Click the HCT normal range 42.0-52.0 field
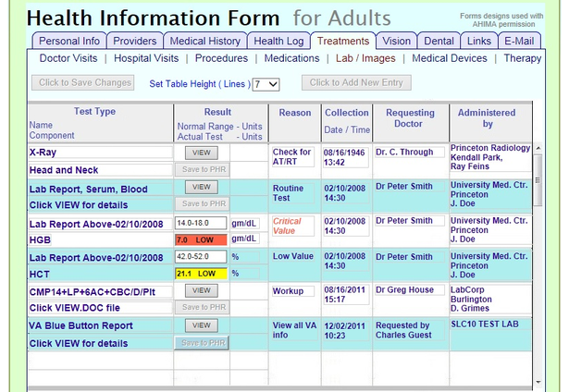Screen dimensions: 569x392 [x=201, y=256]
